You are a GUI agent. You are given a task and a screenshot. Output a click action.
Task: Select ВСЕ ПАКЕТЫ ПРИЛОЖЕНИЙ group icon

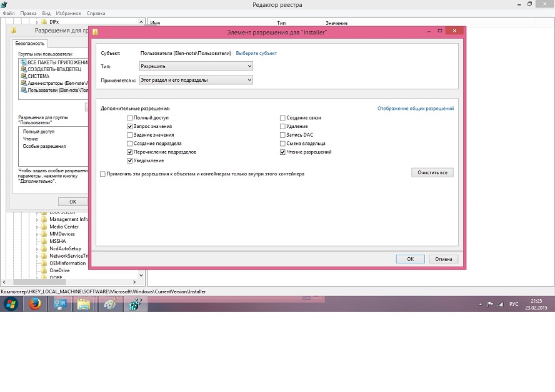[24, 62]
